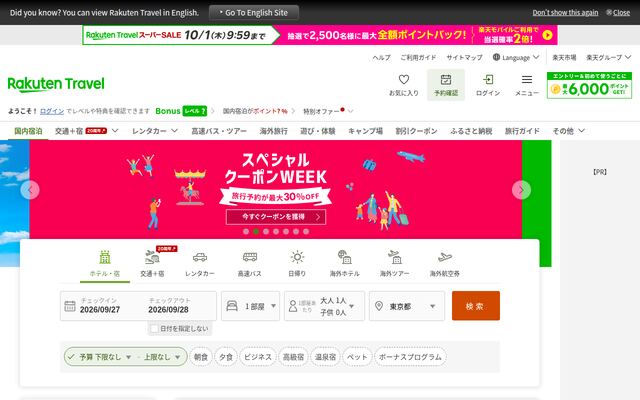This screenshot has width=640, height=400.
Task: Open the 遊び・体験 menu item
Action: (318, 131)
